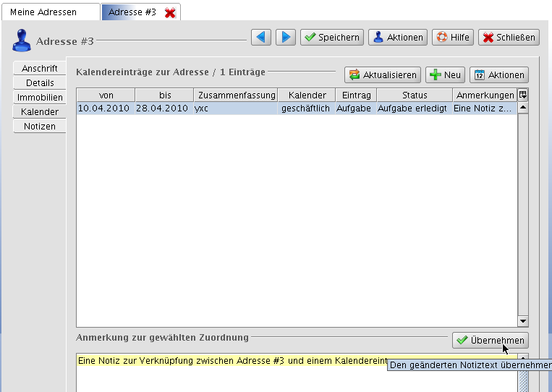Click the Aufgabe erledigt status cell

click(415, 108)
